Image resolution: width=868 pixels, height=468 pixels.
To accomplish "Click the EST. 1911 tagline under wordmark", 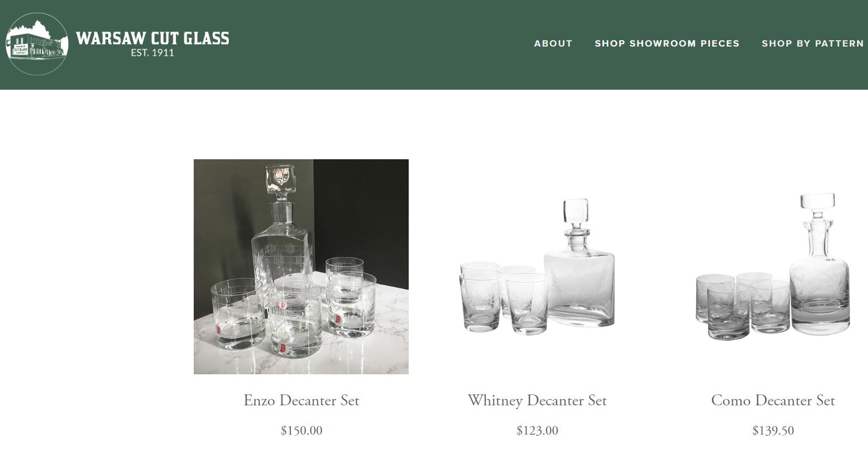I will click(x=152, y=53).
